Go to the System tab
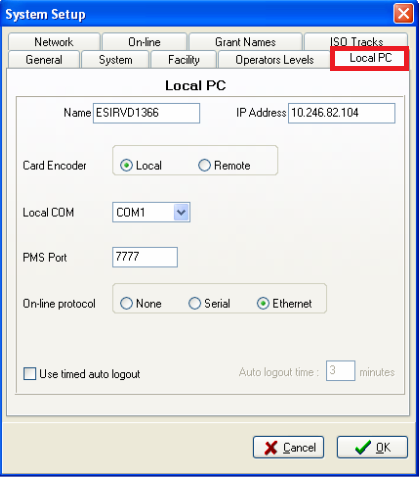This screenshot has width=419, height=477. (x=115, y=60)
